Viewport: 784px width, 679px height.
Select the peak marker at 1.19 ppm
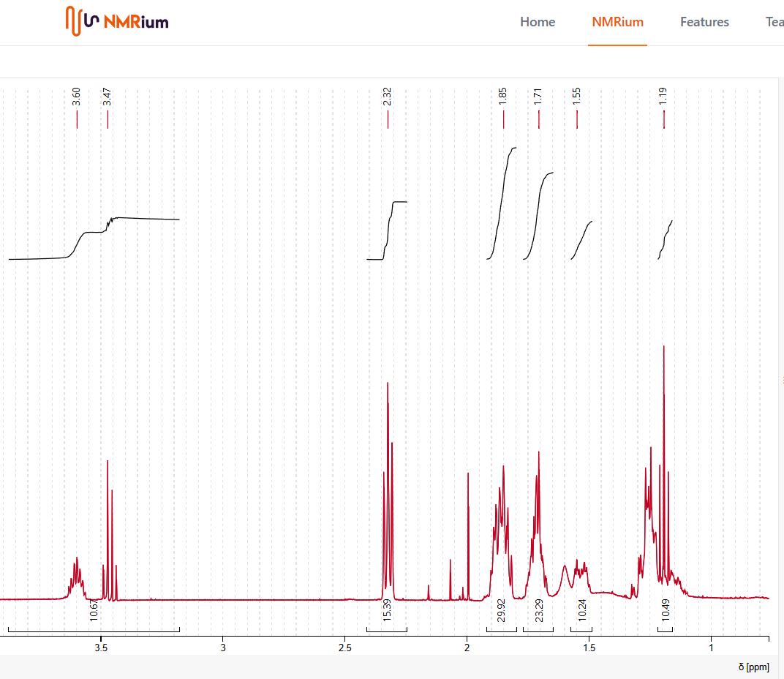click(x=663, y=121)
